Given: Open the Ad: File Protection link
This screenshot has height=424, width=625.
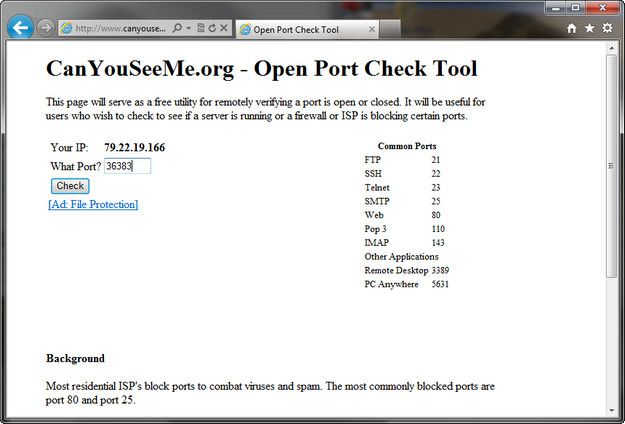Looking at the screenshot, I should click(x=93, y=204).
